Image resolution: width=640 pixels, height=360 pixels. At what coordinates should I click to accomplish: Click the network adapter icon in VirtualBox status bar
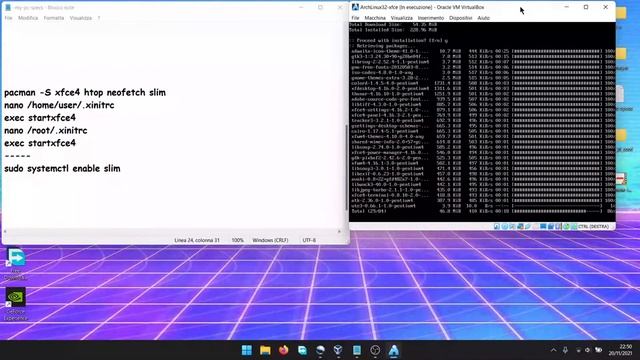(520, 227)
